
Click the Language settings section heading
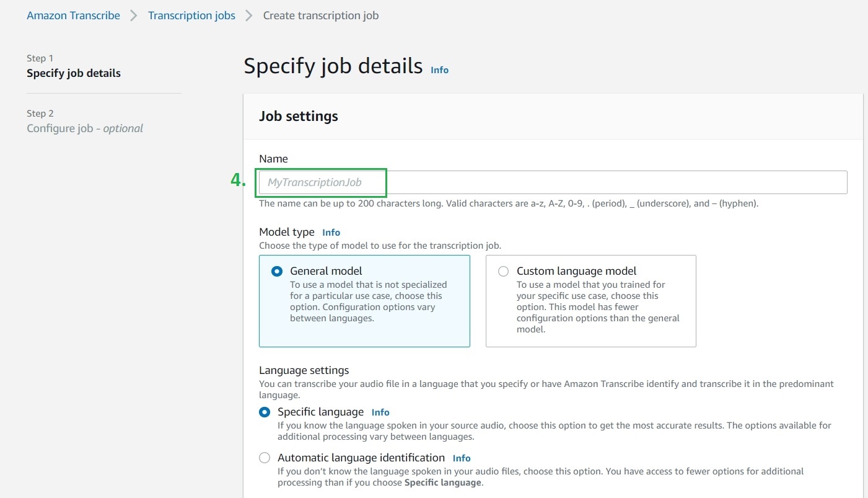pyautogui.click(x=304, y=370)
